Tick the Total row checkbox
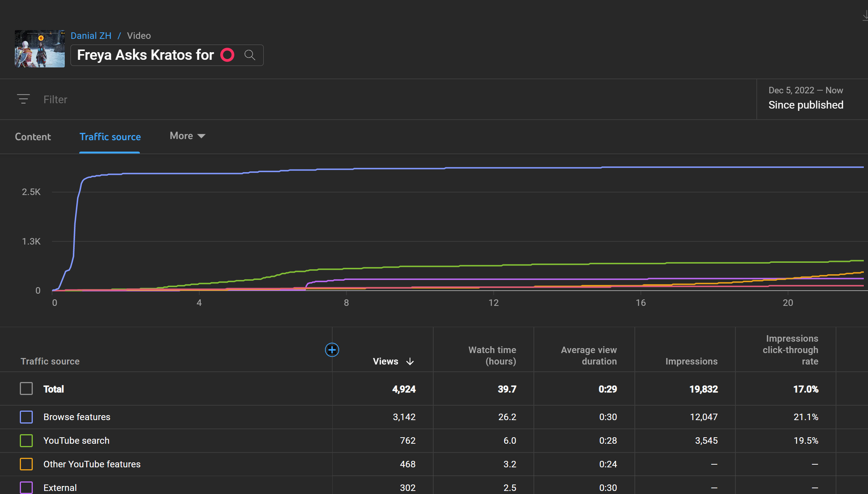 (x=26, y=389)
